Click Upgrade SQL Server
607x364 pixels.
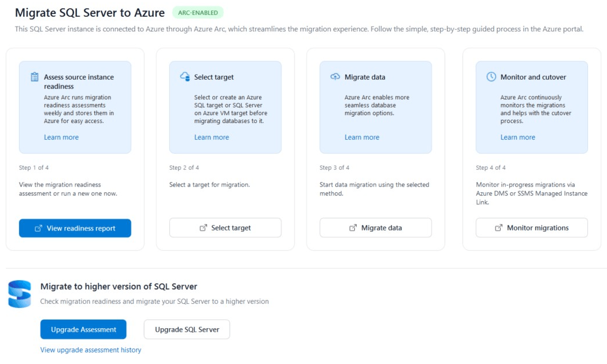click(x=186, y=329)
